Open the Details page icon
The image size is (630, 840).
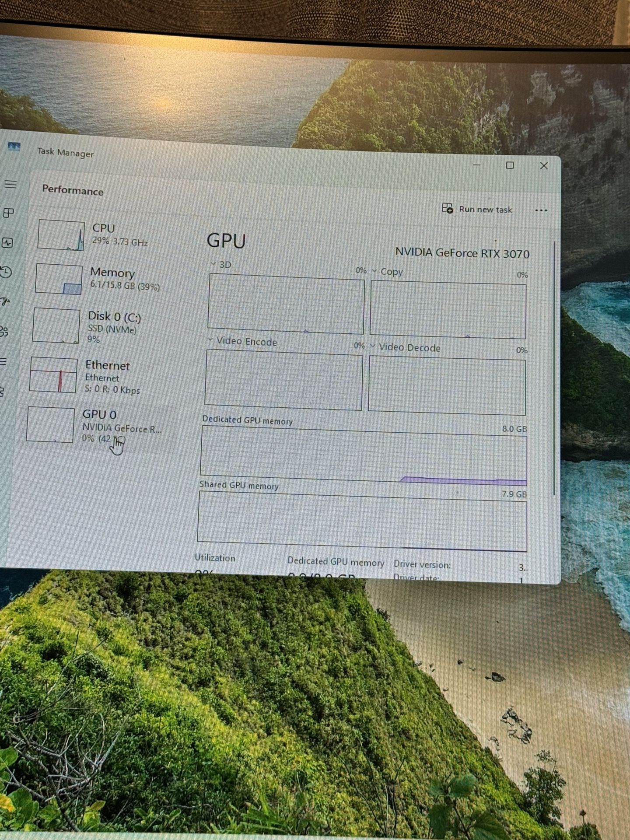point(3,361)
